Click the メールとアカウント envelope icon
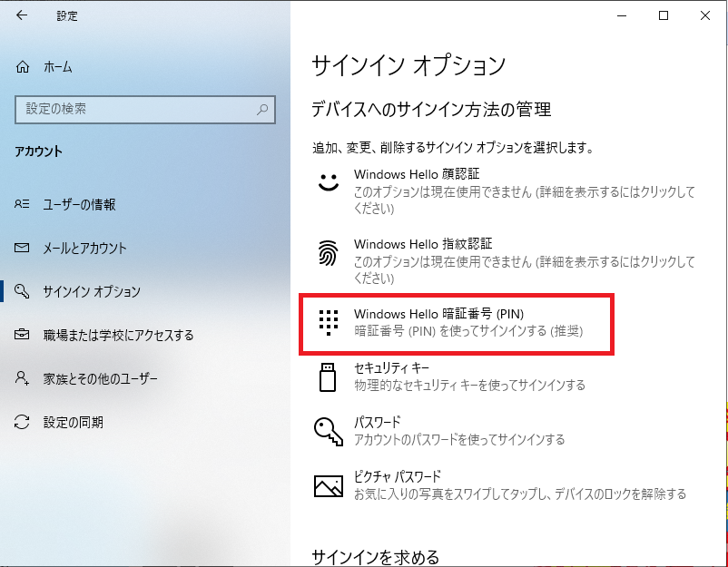 tap(22, 248)
